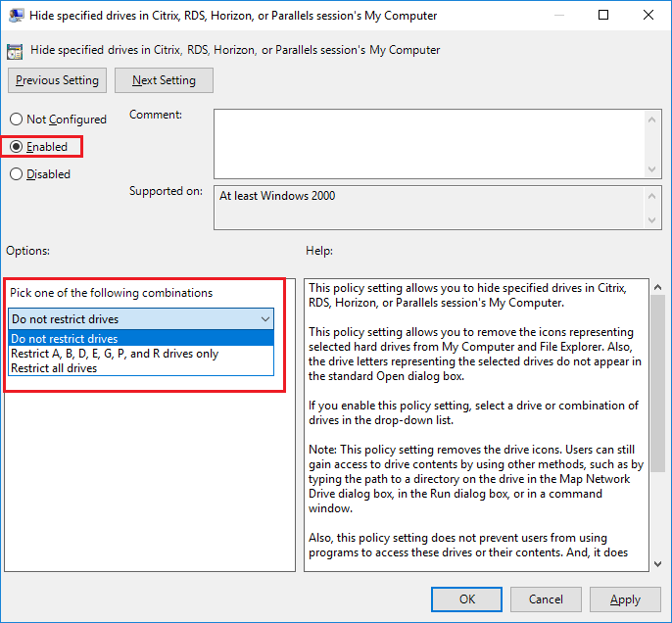Screen dimensions: 672x623
Task: Click inside the Comment text box
Action: click(x=427, y=142)
